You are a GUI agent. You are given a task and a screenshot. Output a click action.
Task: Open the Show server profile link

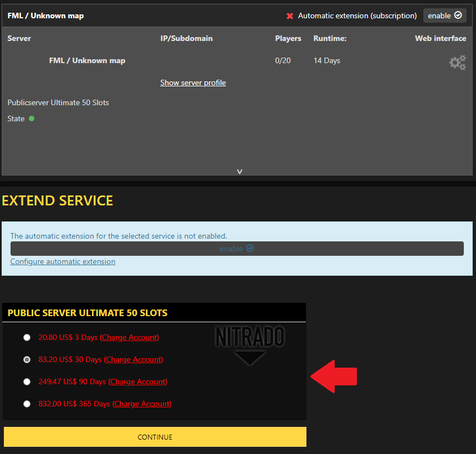point(193,82)
